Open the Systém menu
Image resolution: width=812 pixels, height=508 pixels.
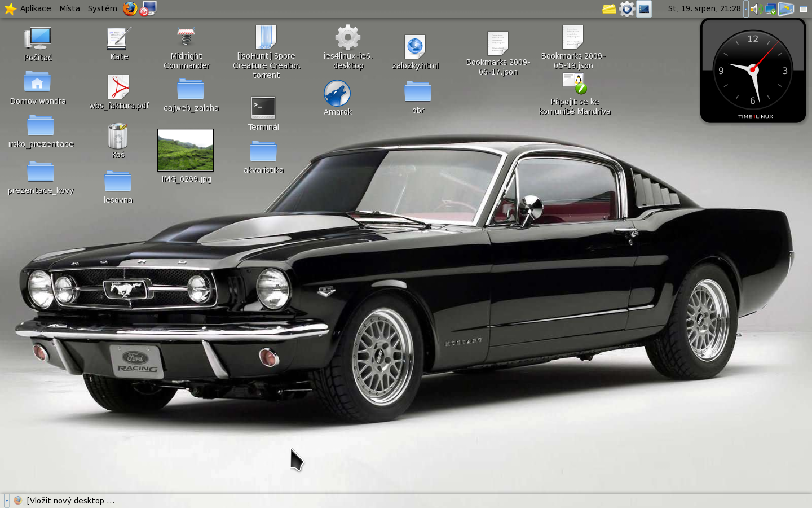point(102,8)
